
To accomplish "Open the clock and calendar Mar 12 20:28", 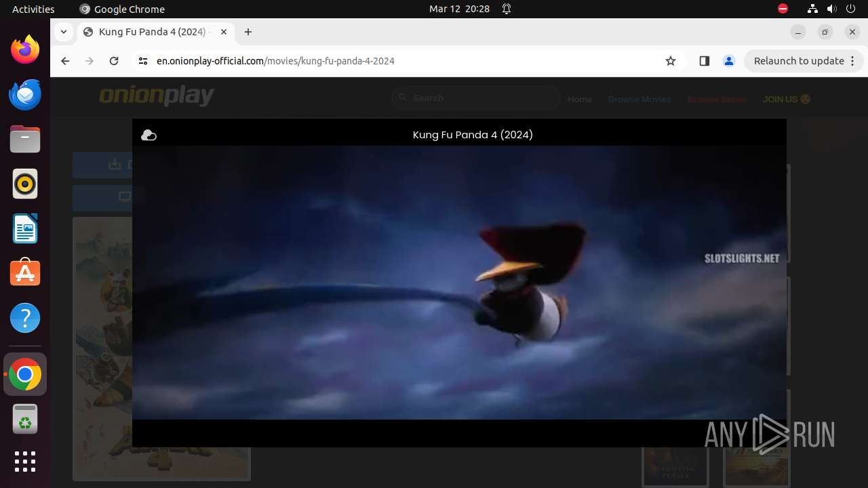I will click(459, 9).
